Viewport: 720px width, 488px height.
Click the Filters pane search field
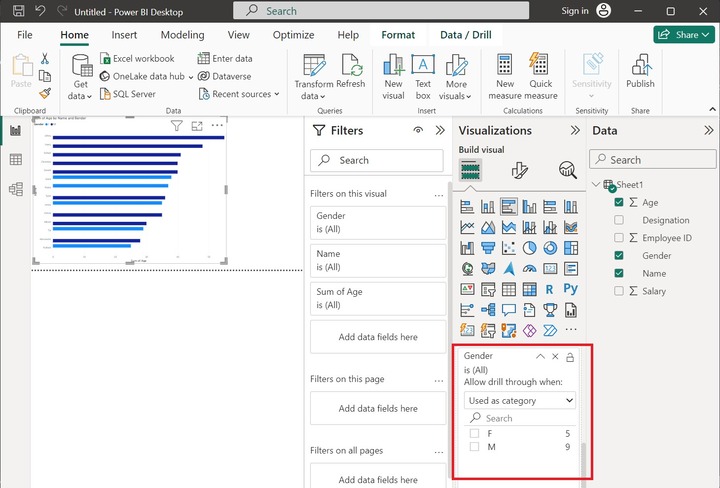click(376, 160)
